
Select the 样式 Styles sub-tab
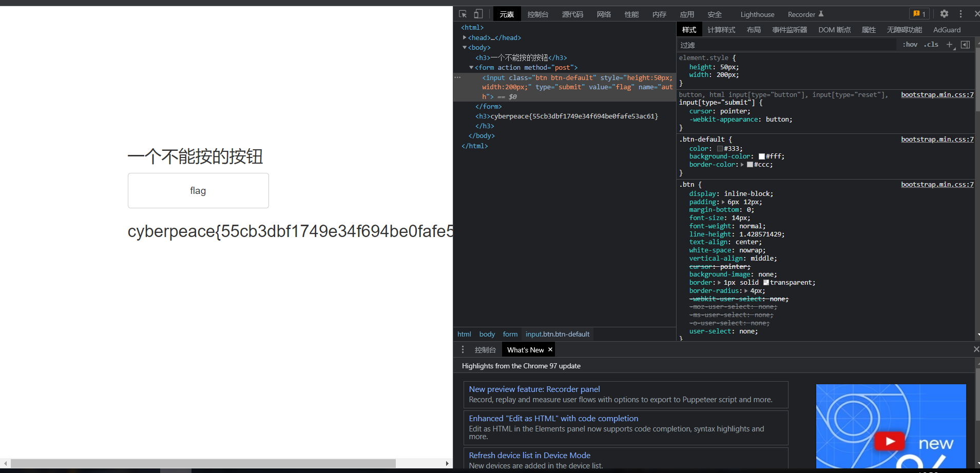[689, 30]
